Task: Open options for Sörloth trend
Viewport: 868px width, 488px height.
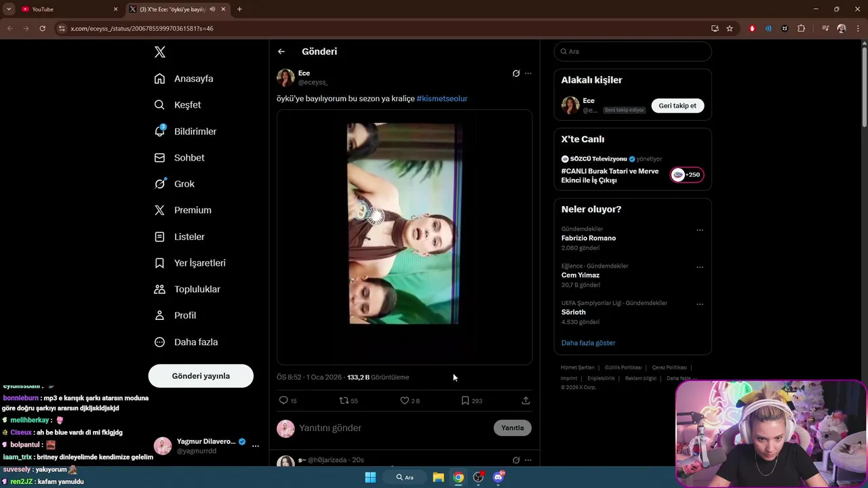Action: click(700, 304)
